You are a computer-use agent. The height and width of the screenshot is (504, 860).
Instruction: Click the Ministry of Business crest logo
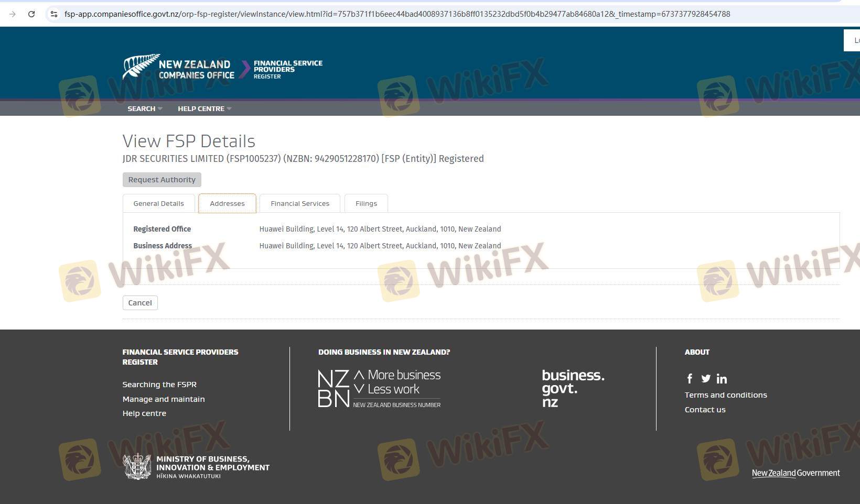click(x=137, y=467)
